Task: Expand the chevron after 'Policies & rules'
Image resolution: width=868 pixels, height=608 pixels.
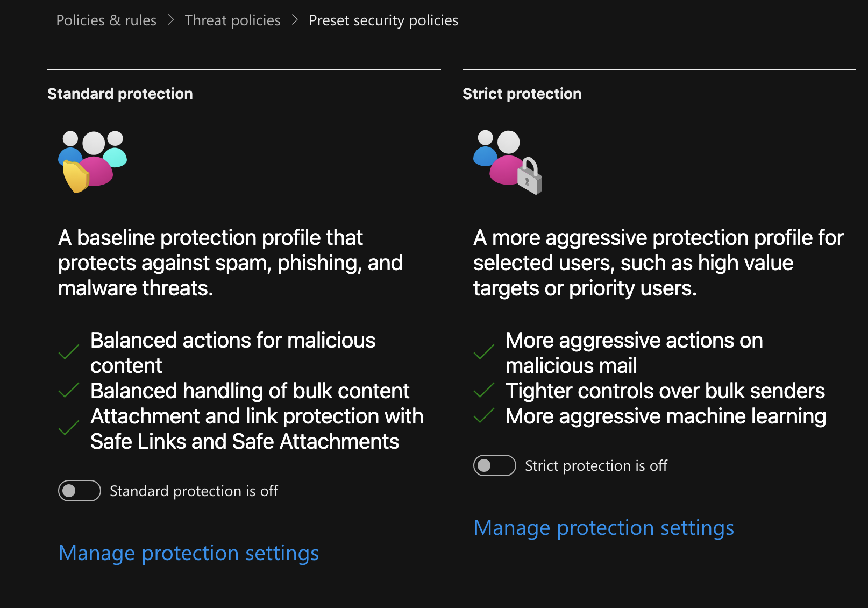Action: click(171, 19)
